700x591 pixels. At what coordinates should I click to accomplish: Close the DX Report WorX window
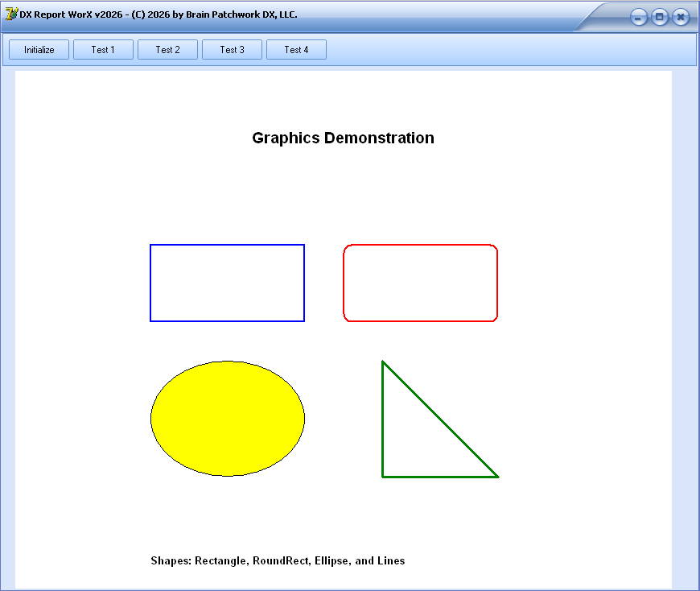click(681, 17)
